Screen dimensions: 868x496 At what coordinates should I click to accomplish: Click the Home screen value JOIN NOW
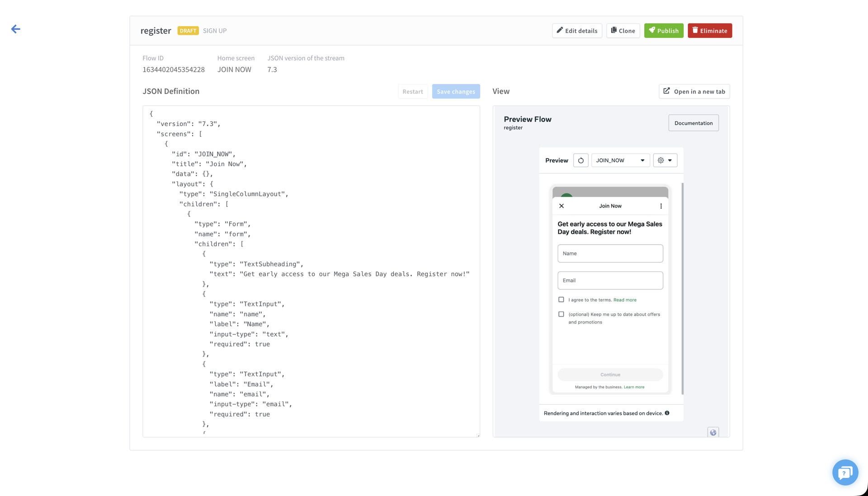pos(234,70)
